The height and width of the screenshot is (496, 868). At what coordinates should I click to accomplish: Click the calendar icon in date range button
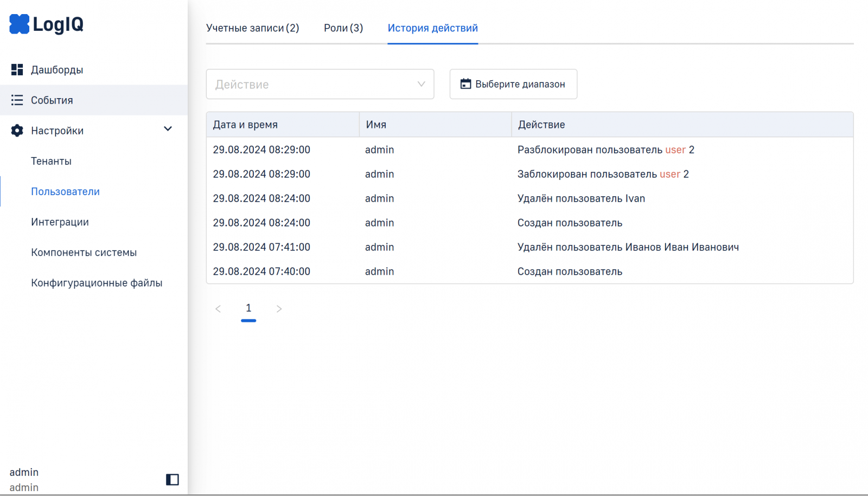[465, 84]
